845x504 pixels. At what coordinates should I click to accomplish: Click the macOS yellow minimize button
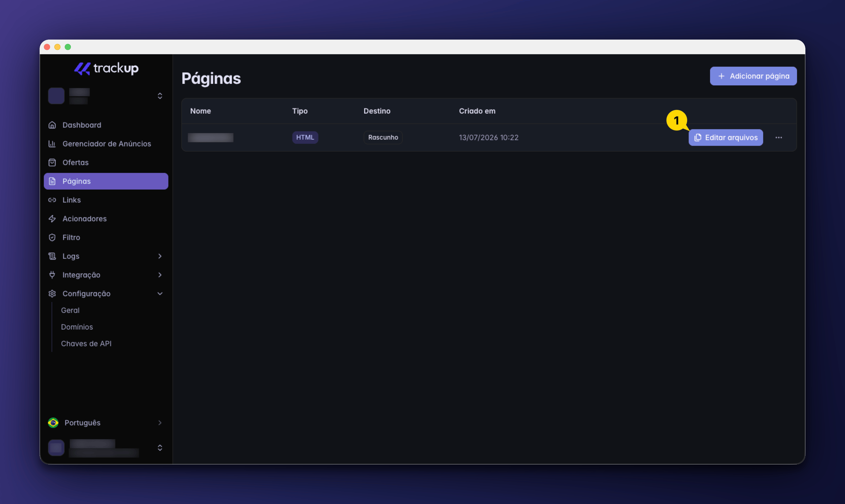[58, 47]
